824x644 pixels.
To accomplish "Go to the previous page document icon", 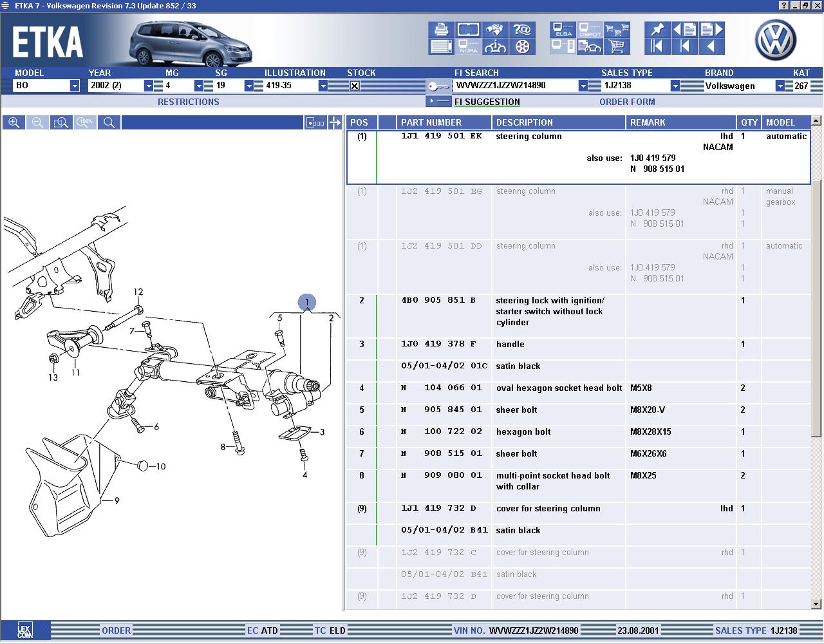I will [684, 30].
